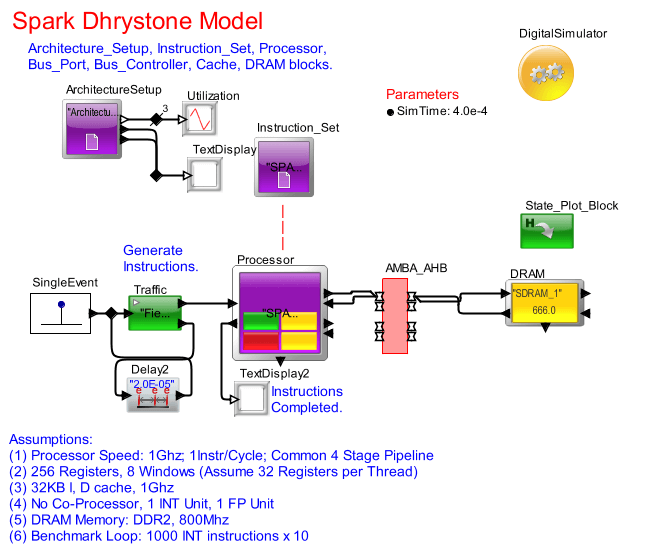Select the Assumptions text annotation
This screenshot has height=560, width=646.
pyautogui.click(x=50, y=439)
